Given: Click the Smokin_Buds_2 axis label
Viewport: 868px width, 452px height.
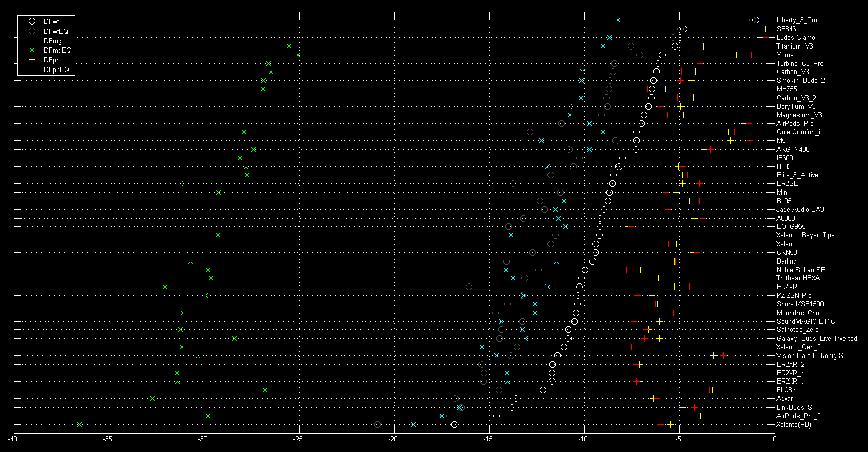Looking at the screenshot, I should pos(801,80).
